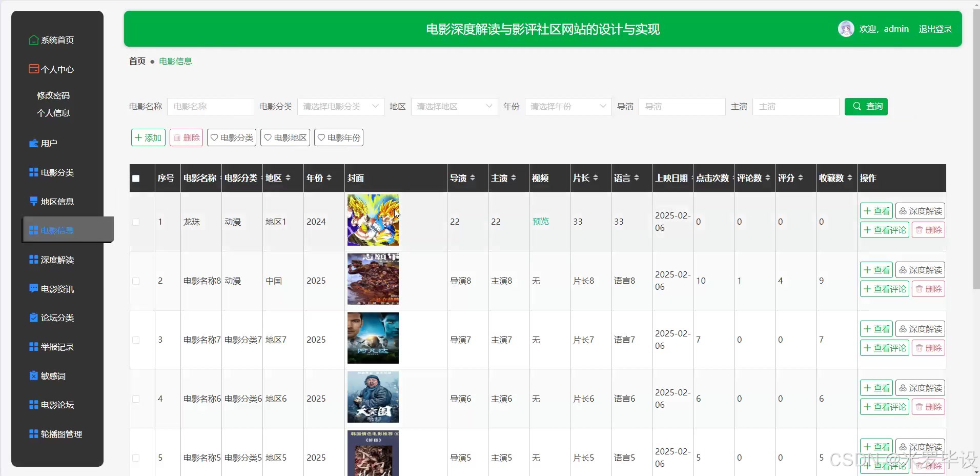The width and height of the screenshot is (980, 476).
Task: Sort table by 年份 column arrows
Action: click(x=329, y=178)
